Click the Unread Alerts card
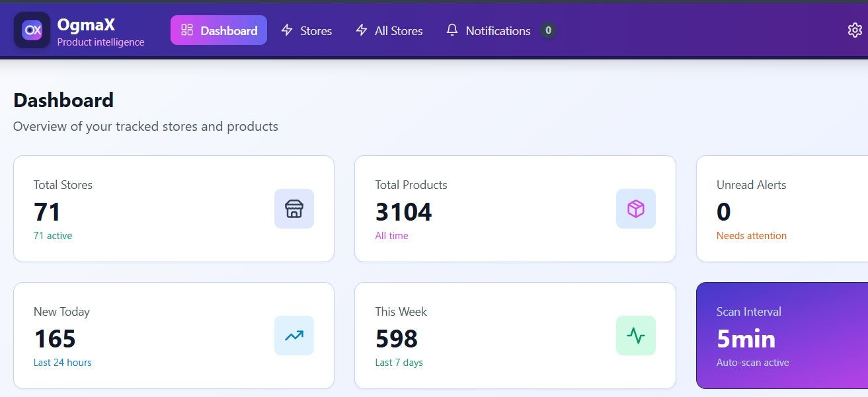 coord(781,209)
